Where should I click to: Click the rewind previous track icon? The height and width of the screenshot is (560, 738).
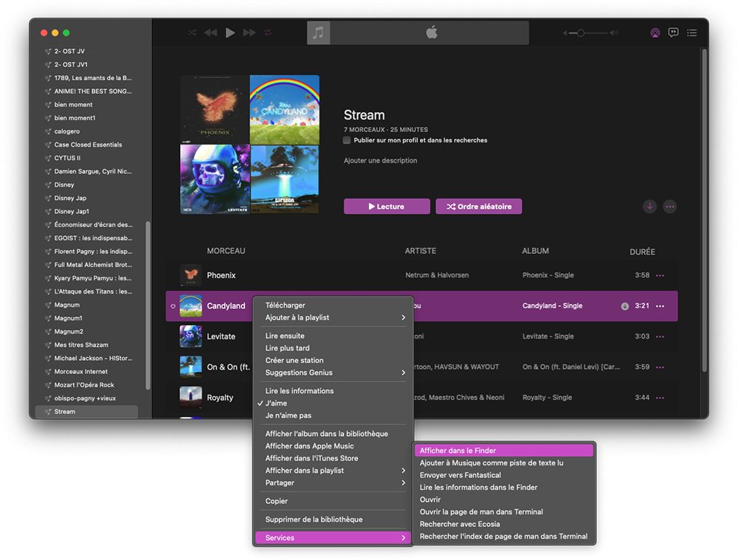click(210, 32)
